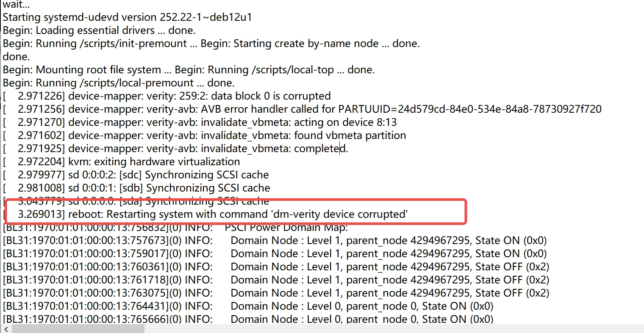Click the 'kvm: exiting hardware virtualization' line

[x=154, y=162]
